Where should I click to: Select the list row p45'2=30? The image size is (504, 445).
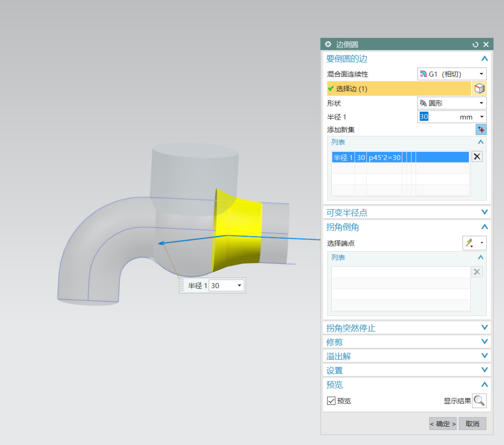[400, 157]
